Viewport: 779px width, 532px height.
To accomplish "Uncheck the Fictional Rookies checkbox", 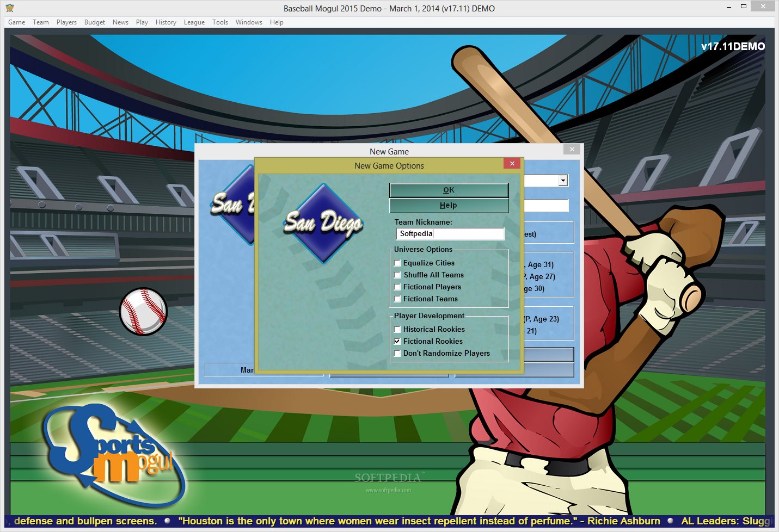I will coord(397,342).
